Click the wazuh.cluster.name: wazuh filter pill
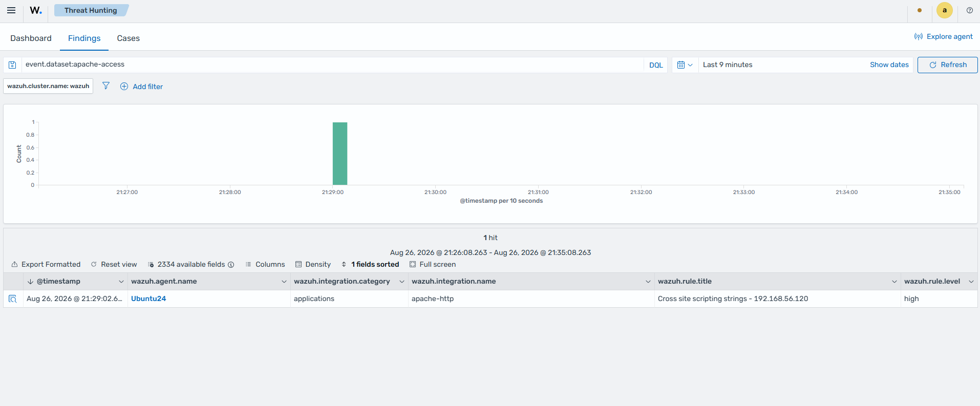The height and width of the screenshot is (406, 980). (48, 86)
